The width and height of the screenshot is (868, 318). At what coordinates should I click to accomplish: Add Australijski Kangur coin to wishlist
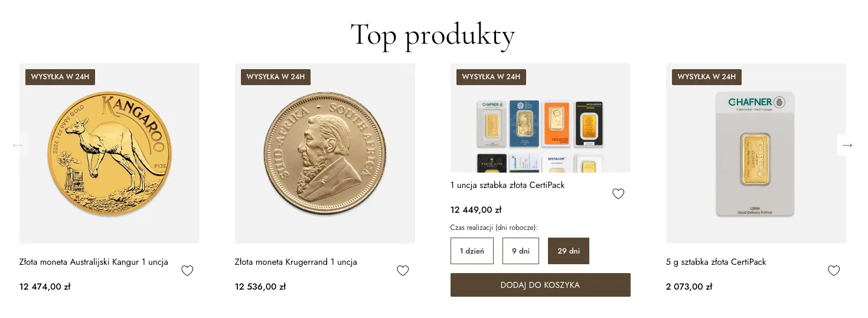pyautogui.click(x=187, y=271)
